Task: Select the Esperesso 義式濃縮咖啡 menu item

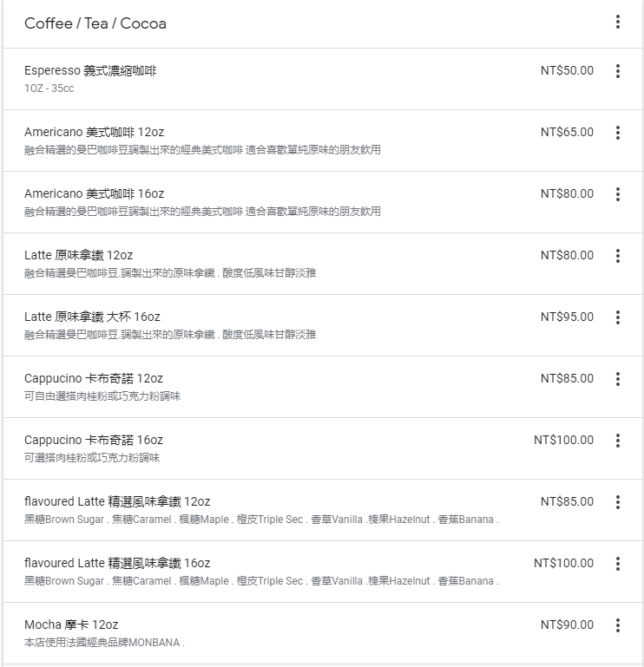Action: (x=90, y=70)
